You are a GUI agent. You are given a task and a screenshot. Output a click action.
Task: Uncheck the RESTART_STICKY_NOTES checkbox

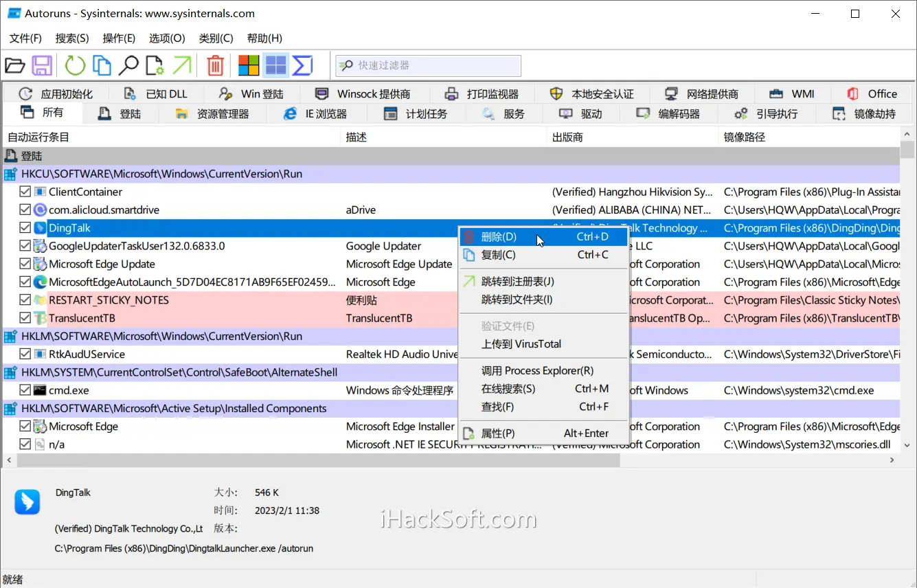click(x=25, y=300)
